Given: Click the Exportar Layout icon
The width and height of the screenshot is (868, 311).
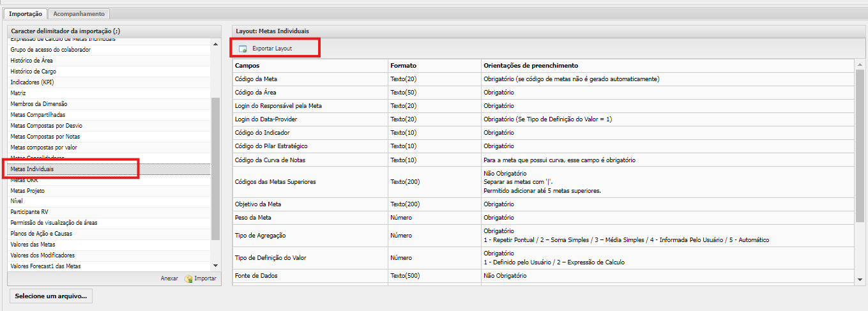Looking at the screenshot, I should click(x=243, y=49).
